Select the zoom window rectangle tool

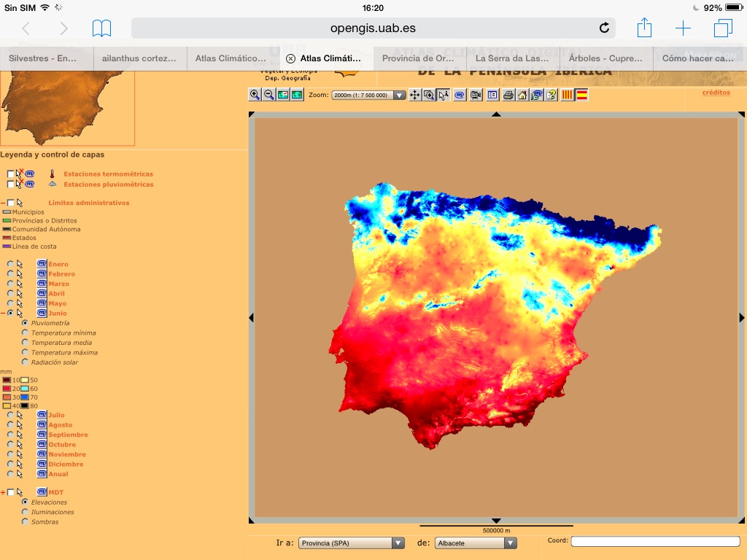pyautogui.click(x=429, y=95)
